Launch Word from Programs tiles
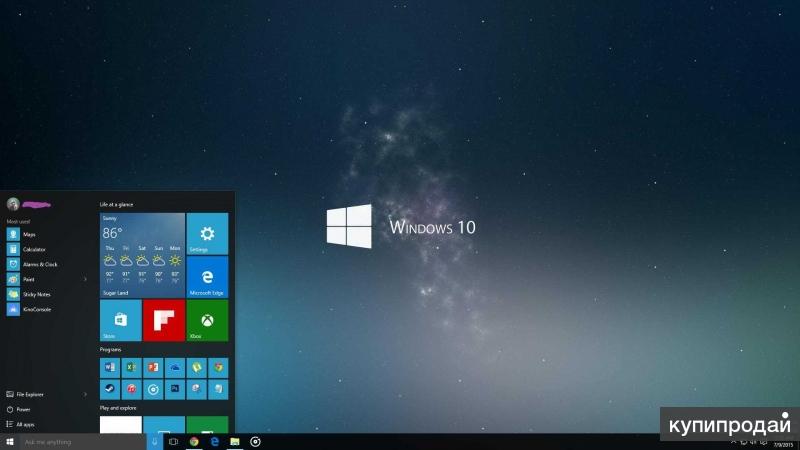This screenshot has width=800, height=450. pos(110,367)
